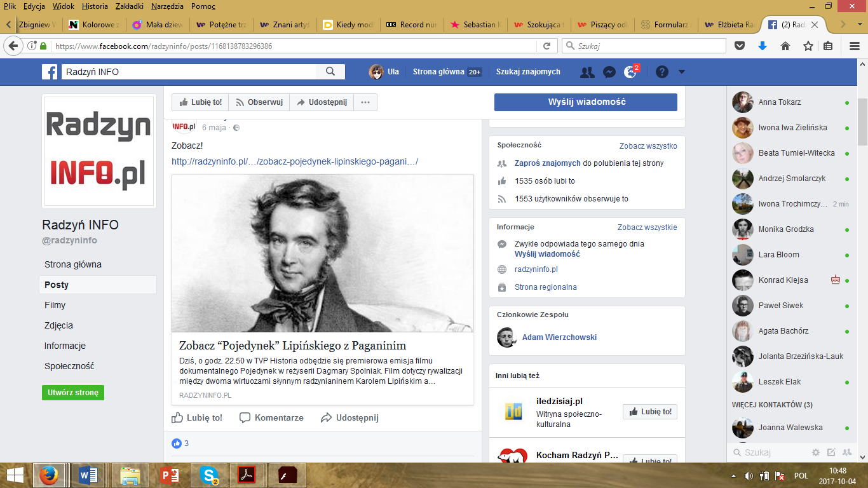Open the Messenger icon in Facebook header

pos(609,72)
